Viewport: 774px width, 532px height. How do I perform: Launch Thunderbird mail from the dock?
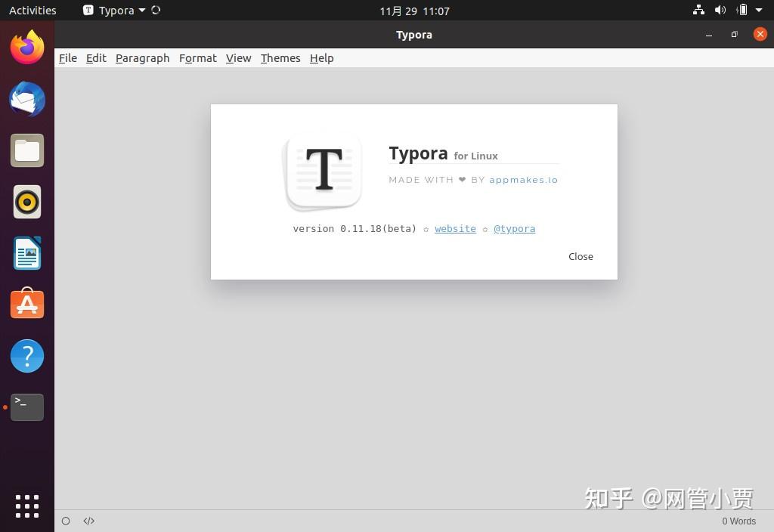[27, 99]
